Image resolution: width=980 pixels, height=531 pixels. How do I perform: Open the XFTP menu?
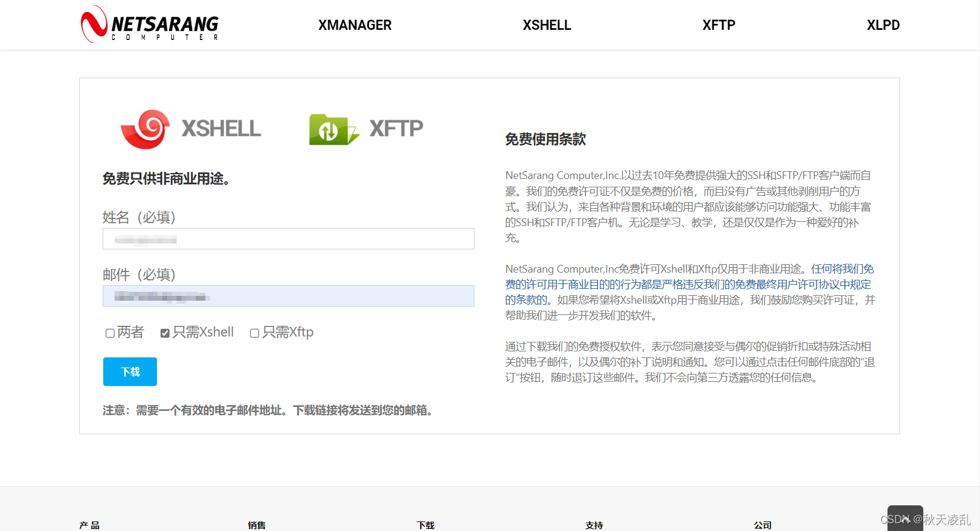point(719,25)
